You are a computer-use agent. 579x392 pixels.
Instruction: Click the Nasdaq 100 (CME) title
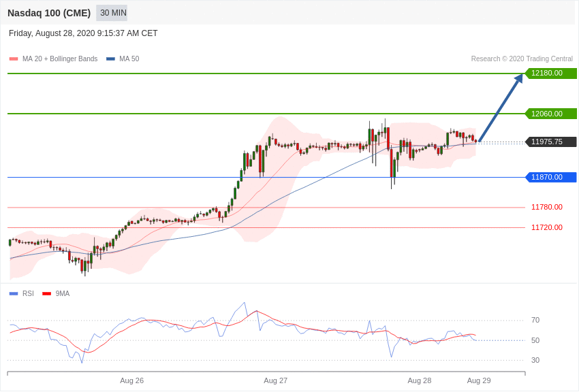(49, 13)
